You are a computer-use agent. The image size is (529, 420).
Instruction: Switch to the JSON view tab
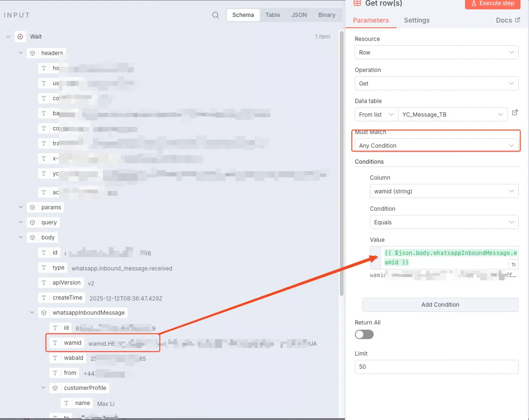pos(299,15)
